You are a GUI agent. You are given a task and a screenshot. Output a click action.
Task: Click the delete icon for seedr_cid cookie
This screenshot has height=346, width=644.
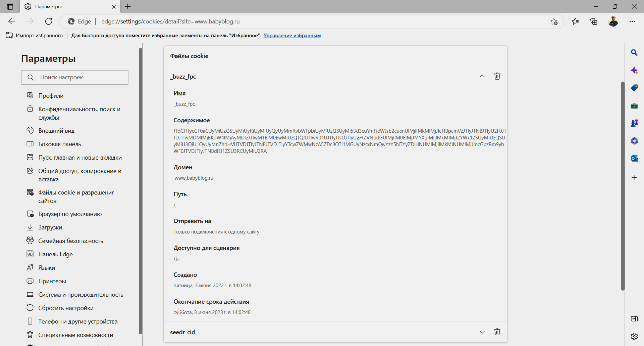click(497, 332)
